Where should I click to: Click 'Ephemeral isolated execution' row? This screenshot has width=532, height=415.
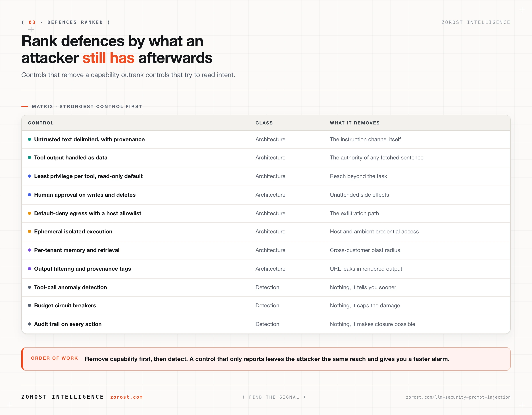tap(266, 232)
